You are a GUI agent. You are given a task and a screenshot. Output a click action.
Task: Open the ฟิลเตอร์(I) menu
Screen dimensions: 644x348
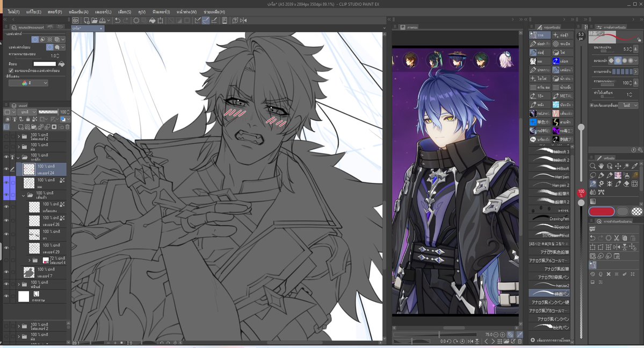click(x=161, y=12)
